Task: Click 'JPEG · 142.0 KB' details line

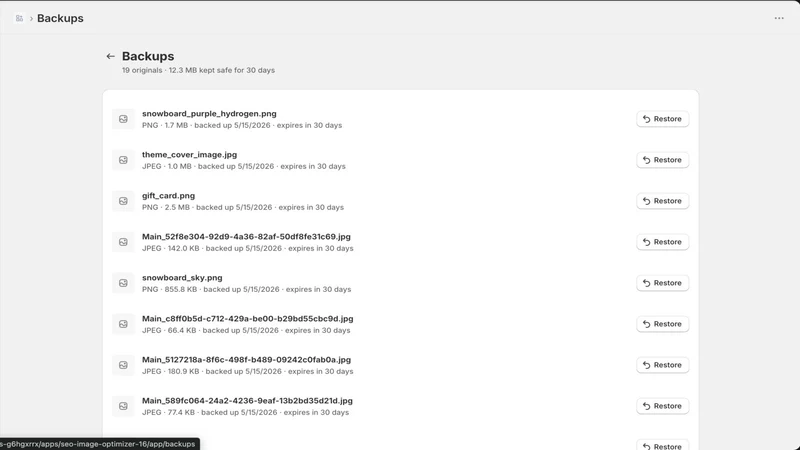Action: (x=247, y=248)
